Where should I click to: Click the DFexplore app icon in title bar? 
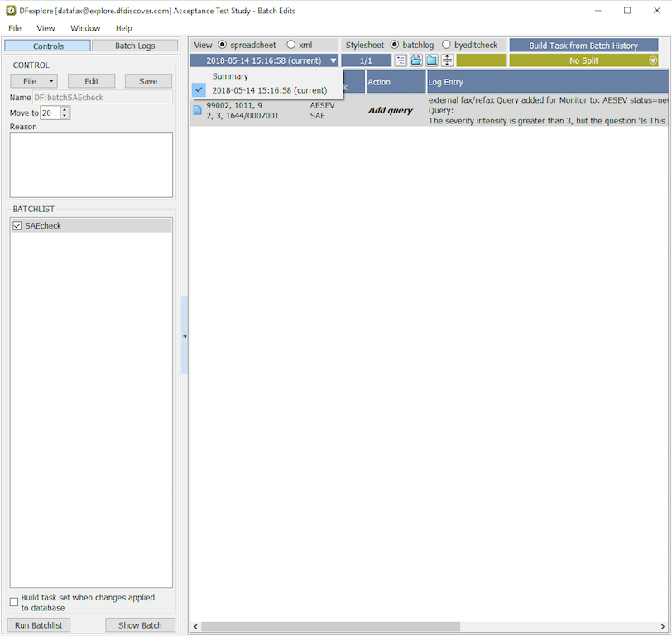9,11
